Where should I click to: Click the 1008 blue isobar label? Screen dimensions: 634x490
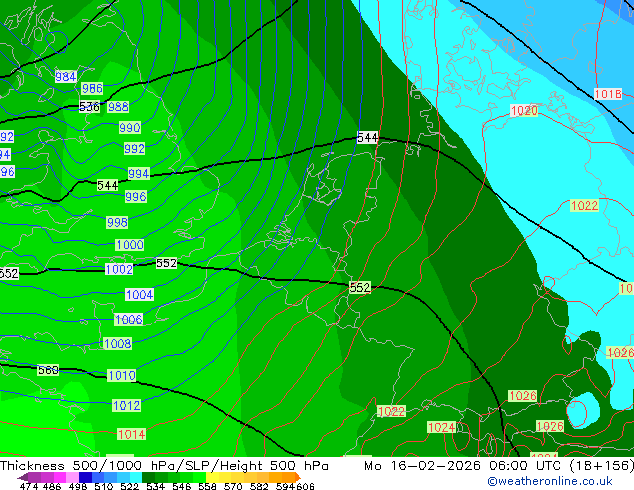(117, 344)
